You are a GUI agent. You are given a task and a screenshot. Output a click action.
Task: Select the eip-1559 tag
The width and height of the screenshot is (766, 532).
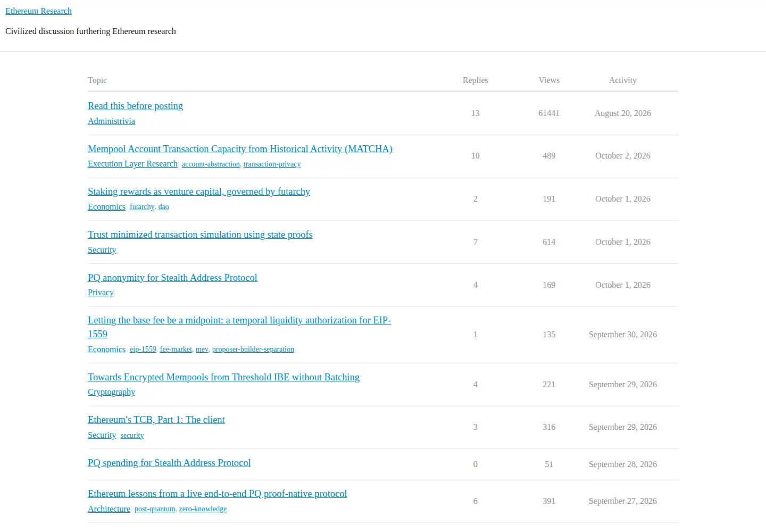click(x=143, y=350)
